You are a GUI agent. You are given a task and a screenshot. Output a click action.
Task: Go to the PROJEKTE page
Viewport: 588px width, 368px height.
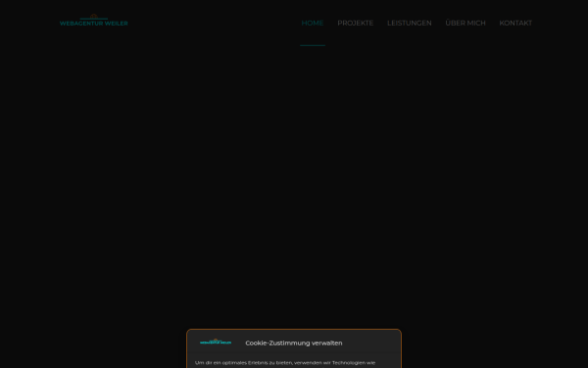click(355, 24)
